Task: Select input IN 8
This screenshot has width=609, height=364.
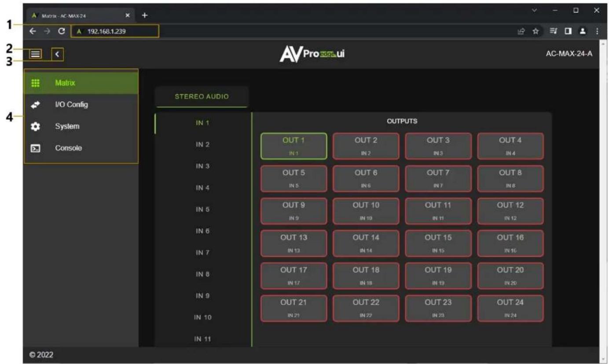Action: (202, 274)
